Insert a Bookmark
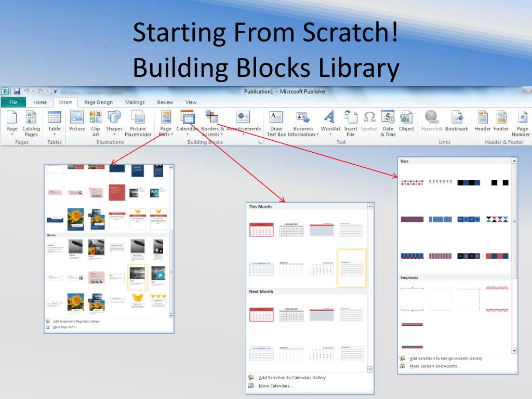This screenshot has width=532, height=399. (457, 121)
